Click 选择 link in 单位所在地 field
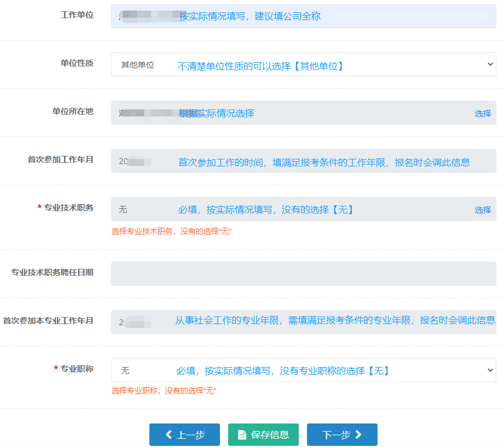The image size is (504, 447). click(x=482, y=114)
